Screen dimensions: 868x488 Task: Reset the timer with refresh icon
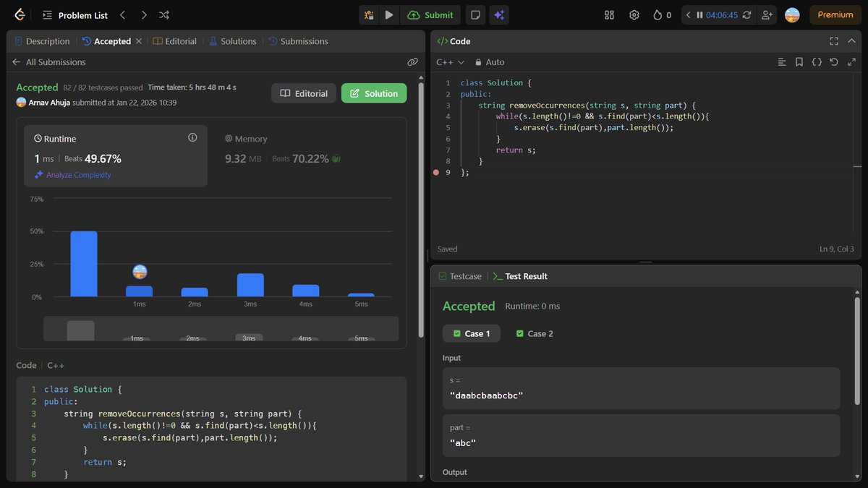click(746, 14)
